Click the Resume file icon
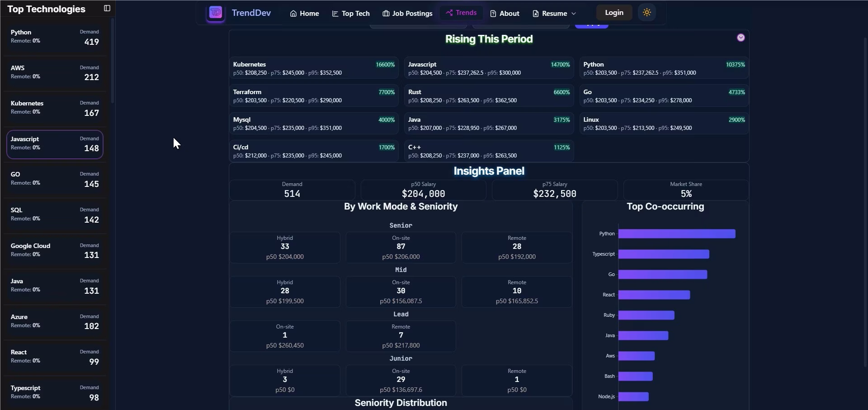Screen dimensions: 868x410 (535, 14)
